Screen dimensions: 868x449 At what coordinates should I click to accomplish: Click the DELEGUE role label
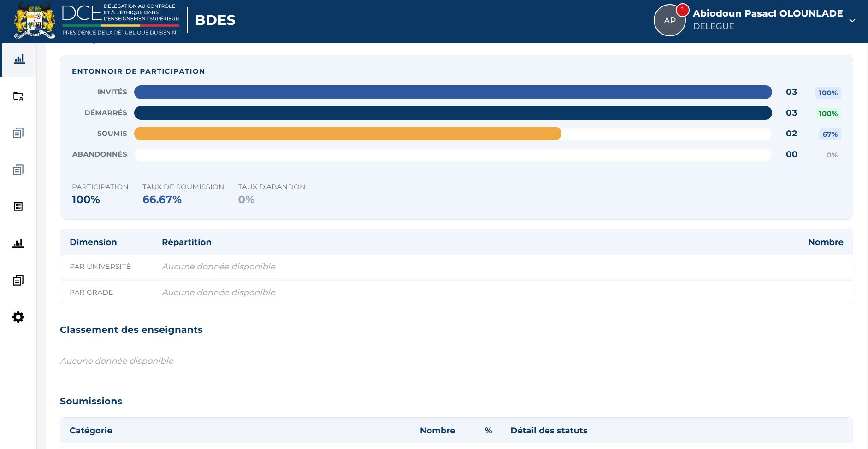pos(714,26)
